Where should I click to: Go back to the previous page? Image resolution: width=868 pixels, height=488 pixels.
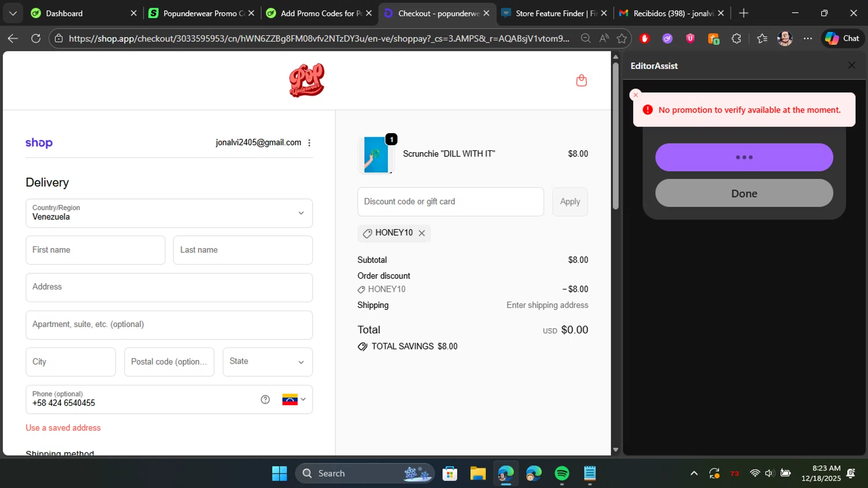13,38
